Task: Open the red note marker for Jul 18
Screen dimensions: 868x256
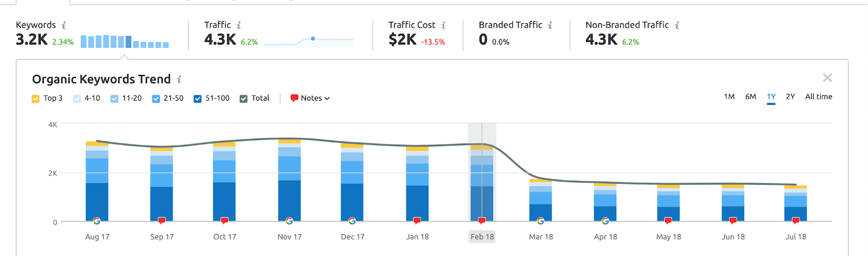Action: tap(796, 221)
